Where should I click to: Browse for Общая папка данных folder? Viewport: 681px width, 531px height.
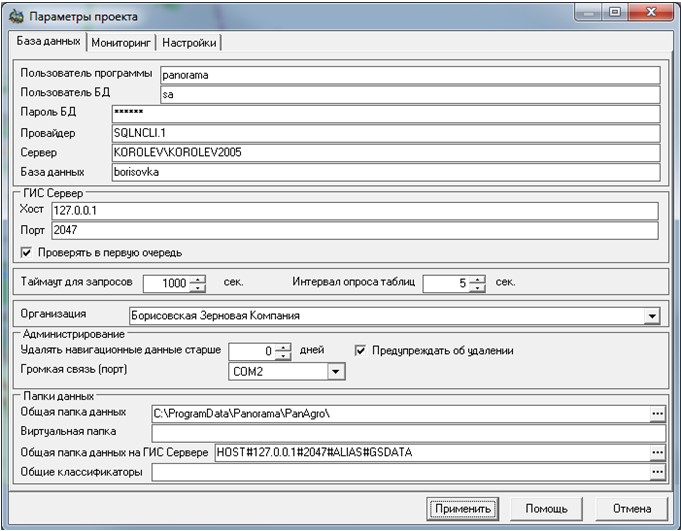(x=656, y=412)
